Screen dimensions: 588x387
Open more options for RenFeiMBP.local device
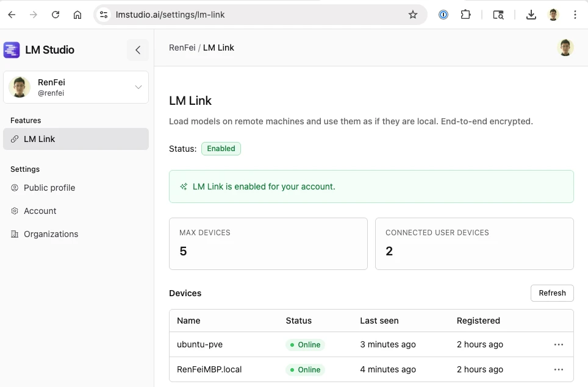point(558,369)
